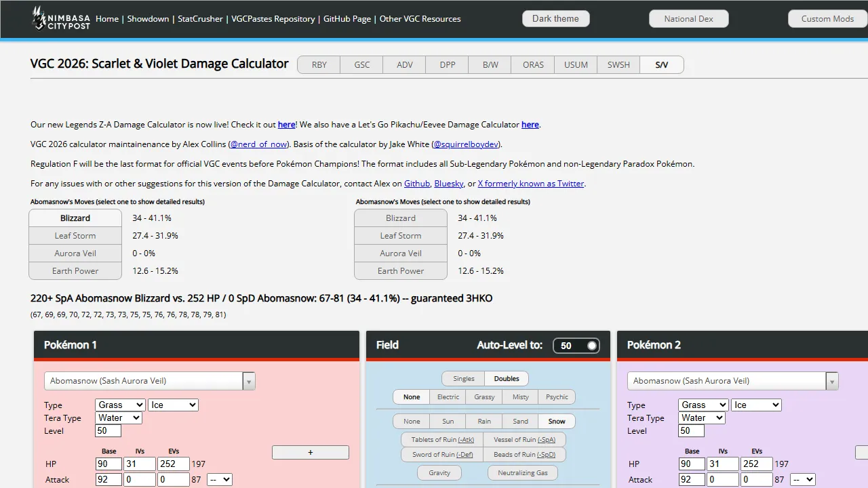This screenshot has height=488, width=868.
Task: Open the Custom Mods panel
Action: click(827, 18)
